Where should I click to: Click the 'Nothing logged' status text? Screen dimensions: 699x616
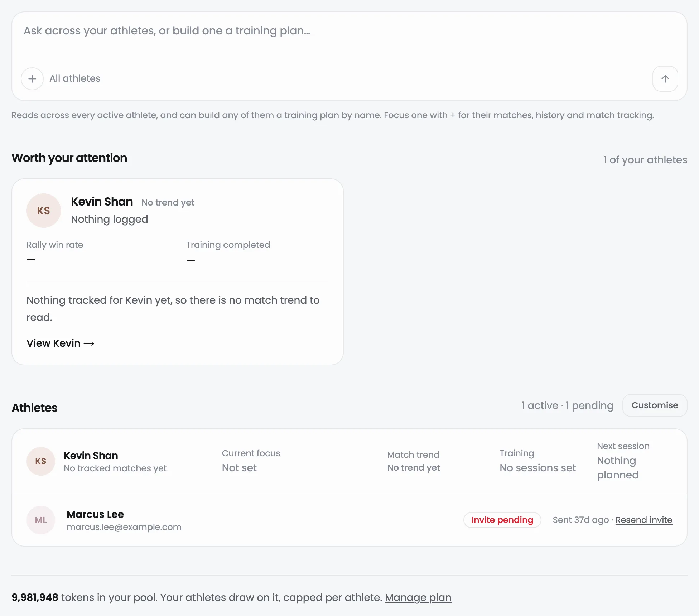click(109, 219)
